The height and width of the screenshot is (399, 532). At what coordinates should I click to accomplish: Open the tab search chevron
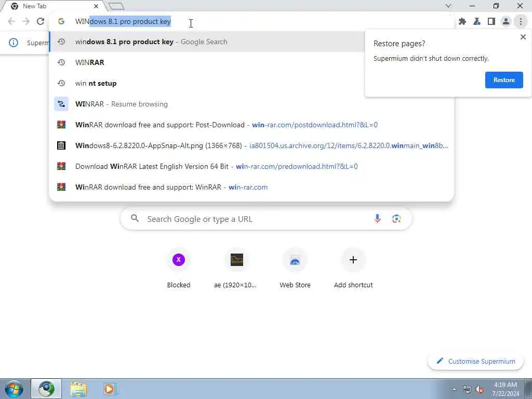tap(448, 6)
